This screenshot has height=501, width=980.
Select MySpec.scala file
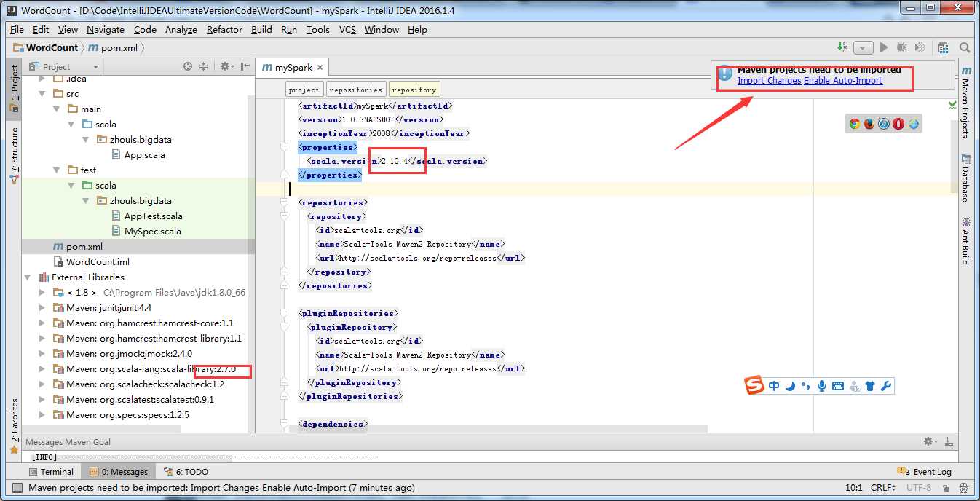pos(146,231)
